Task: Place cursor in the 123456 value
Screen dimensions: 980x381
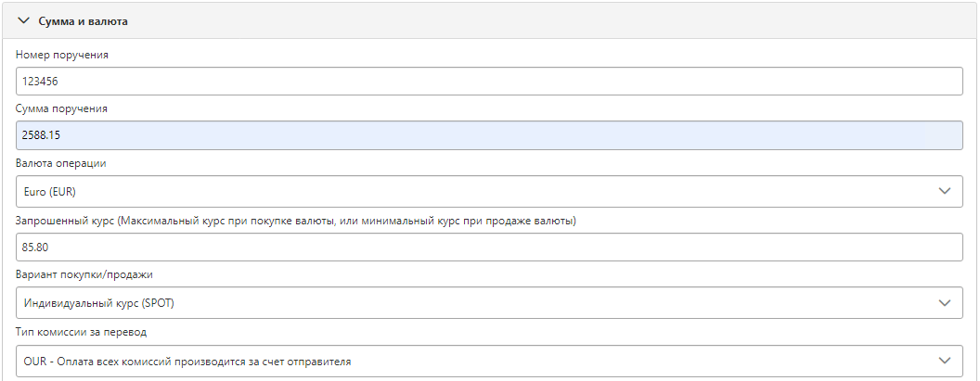Action: 40,82
